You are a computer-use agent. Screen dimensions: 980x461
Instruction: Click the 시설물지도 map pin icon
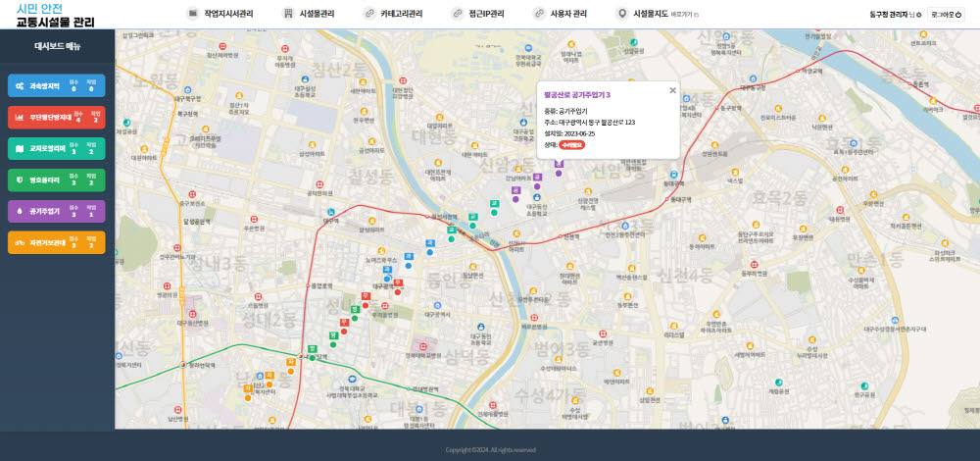pos(621,14)
